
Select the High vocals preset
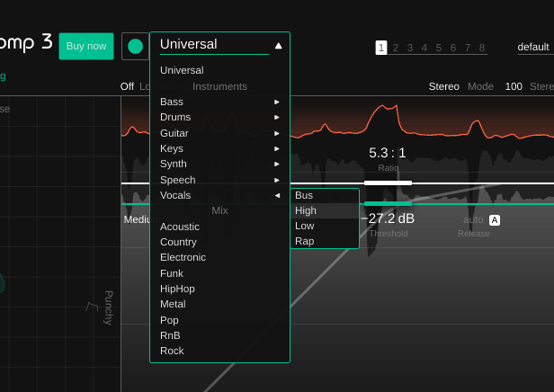(324, 210)
